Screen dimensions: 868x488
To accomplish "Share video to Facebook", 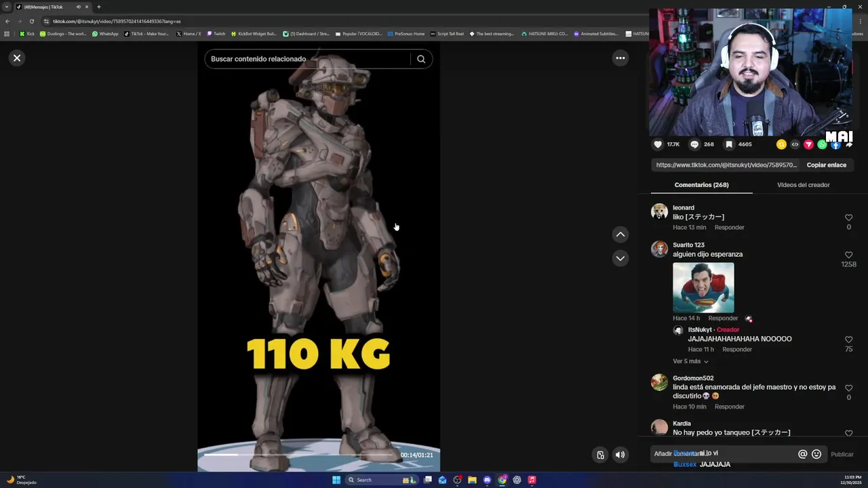I will coord(835,144).
